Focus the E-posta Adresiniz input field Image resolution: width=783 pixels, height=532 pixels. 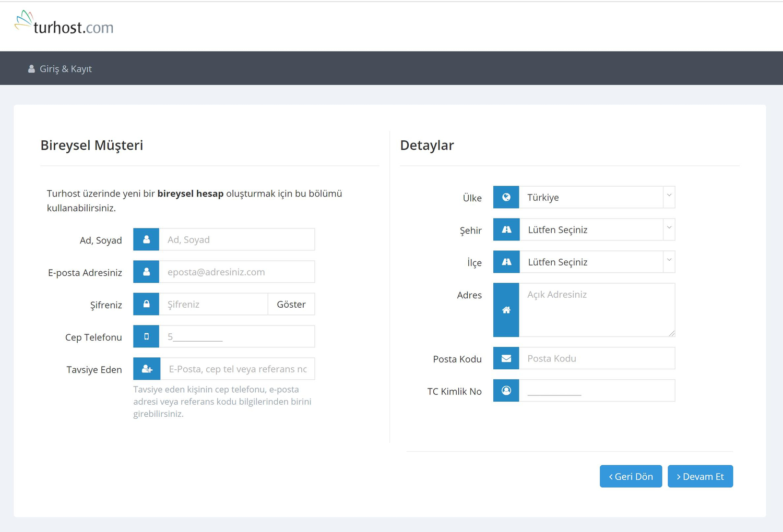click(x=236, y=272)
